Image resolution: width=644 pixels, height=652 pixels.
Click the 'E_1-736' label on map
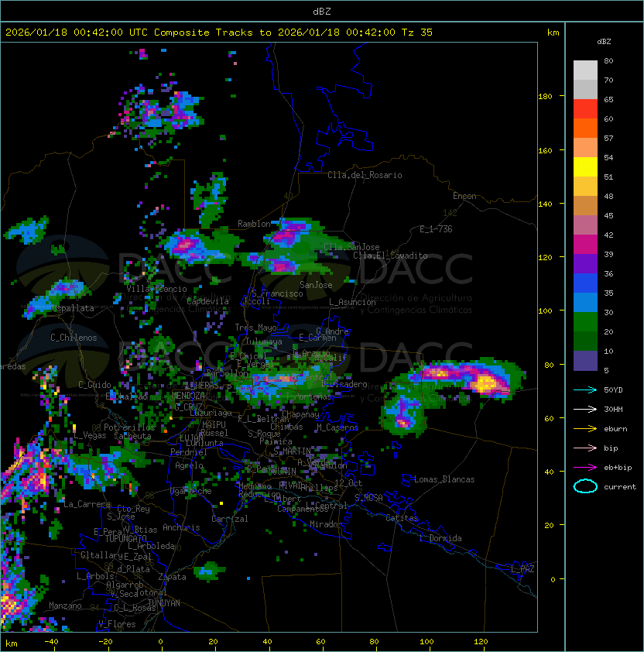pyautogui.click(x=436, y=229)
